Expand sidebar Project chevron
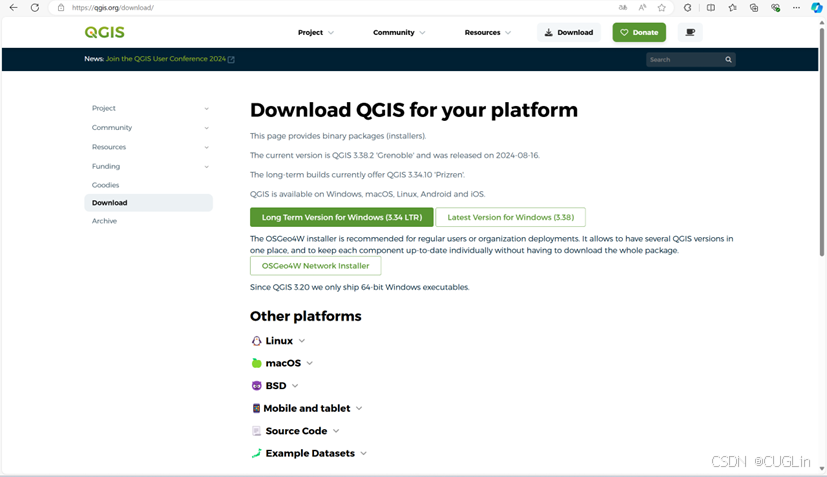Screen dimensions: 827x477 coord(206,109)
